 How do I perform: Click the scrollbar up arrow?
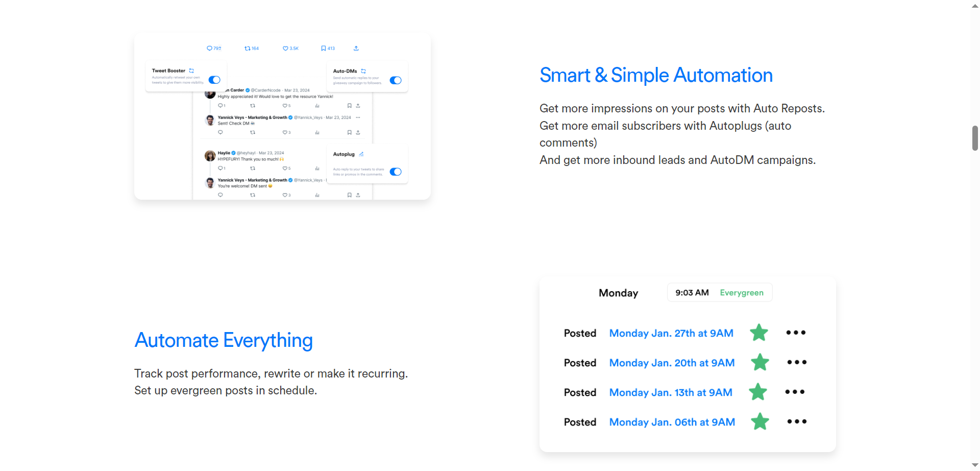pyautogui.click(x=975, y=5)
